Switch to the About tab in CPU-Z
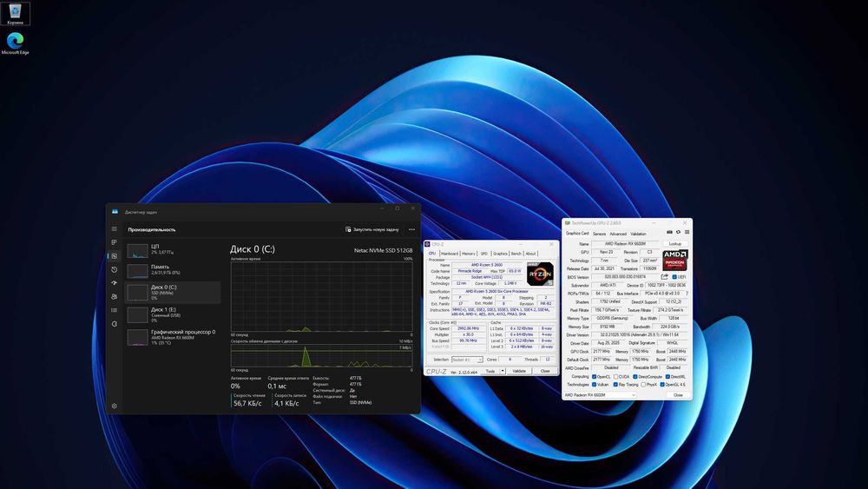 coord(531,254)
